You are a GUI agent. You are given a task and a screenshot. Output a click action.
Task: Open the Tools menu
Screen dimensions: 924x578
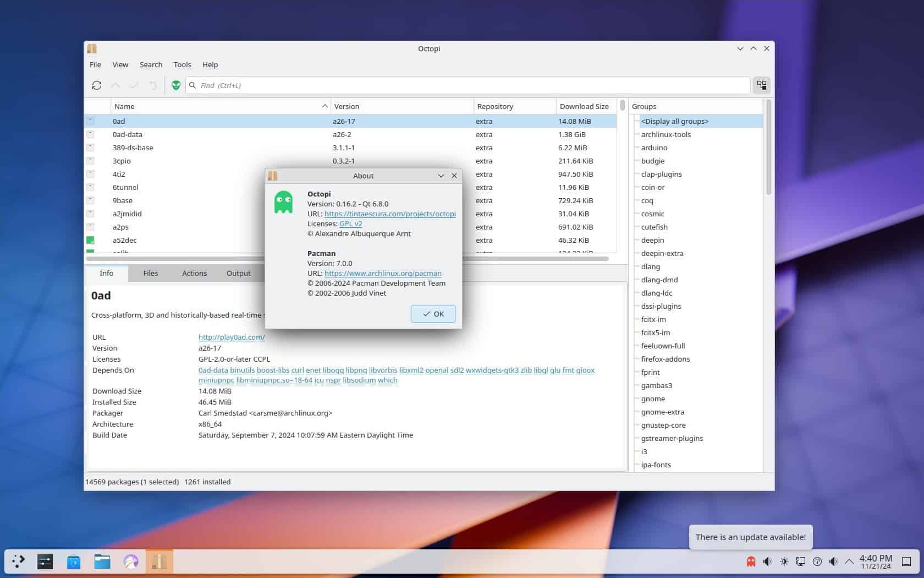[182, 64]
